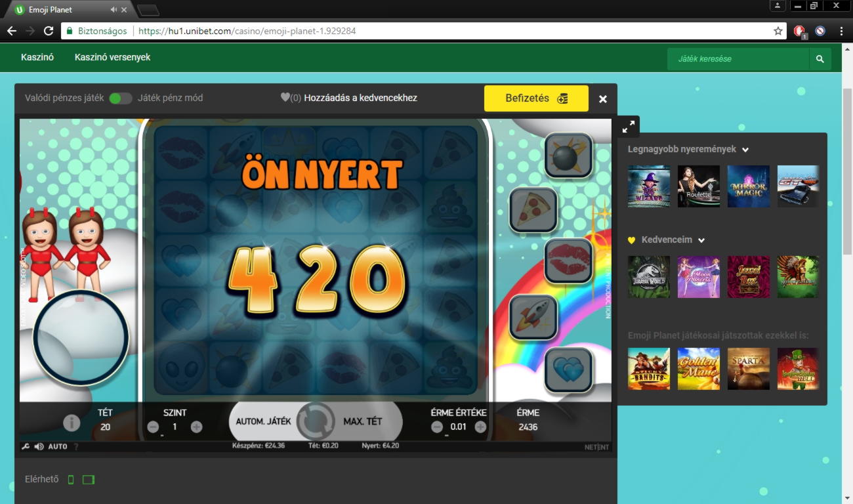The height and width of the screenshot is (504, 853).
Task: Open the feathered warrior game thumbnail
Action: pos(798,277)
